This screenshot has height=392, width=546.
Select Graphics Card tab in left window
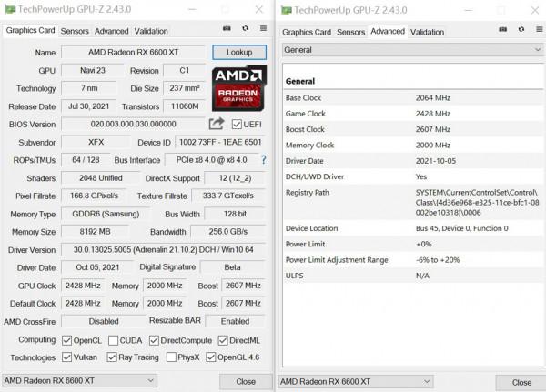click(x=30, y=31)
